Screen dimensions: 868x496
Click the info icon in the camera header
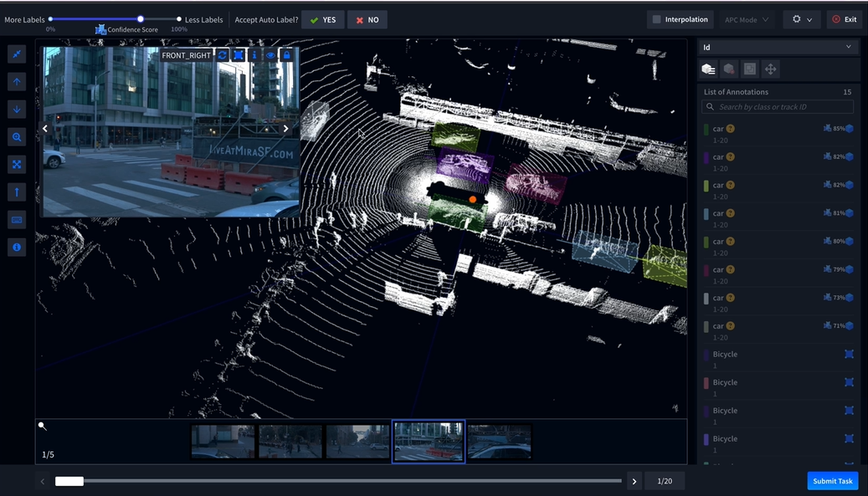(254, 55)
